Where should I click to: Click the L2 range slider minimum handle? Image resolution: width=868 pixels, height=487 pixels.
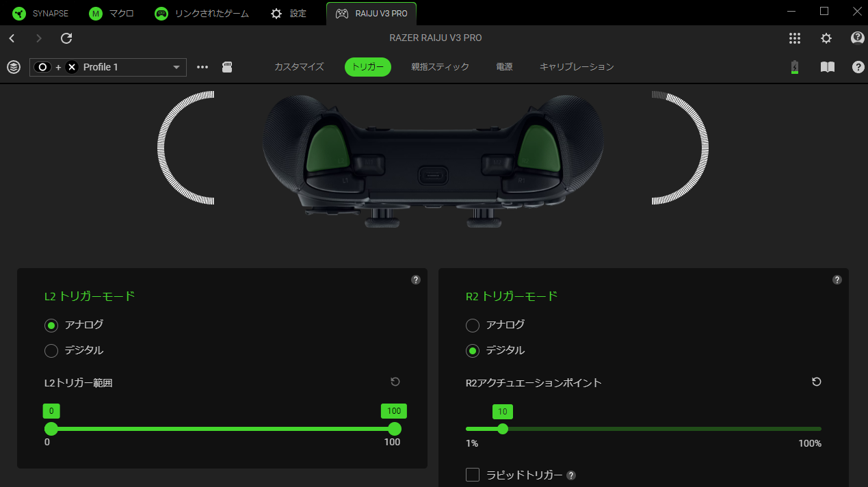(51, 429)
